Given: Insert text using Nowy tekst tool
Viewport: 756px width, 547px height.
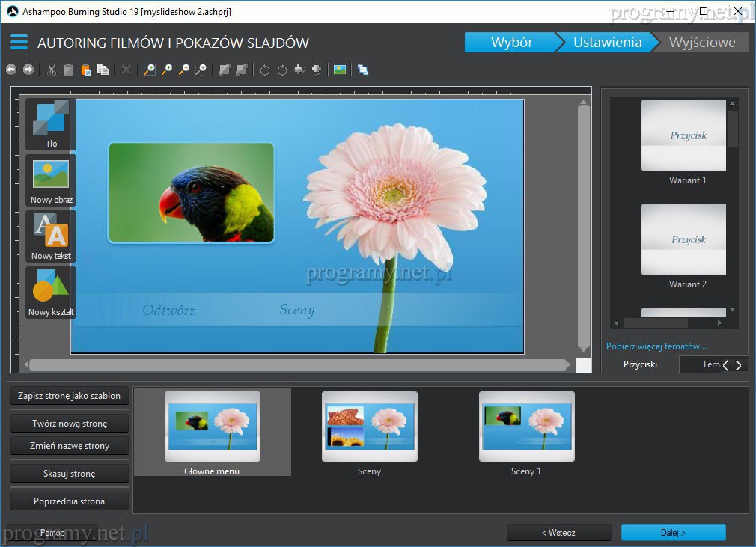Looking at the screenshot, I should [51, 236].
